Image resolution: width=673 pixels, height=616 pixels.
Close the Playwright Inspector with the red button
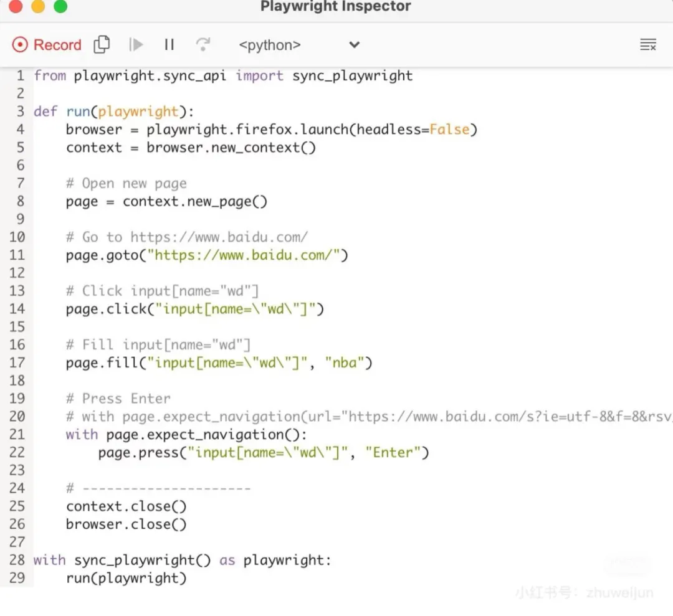click(x=16, y=7)
